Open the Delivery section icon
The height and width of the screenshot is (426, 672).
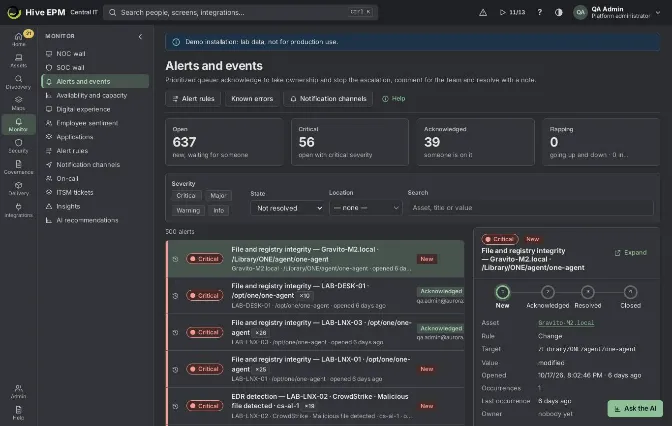click(x=18, y=189)
